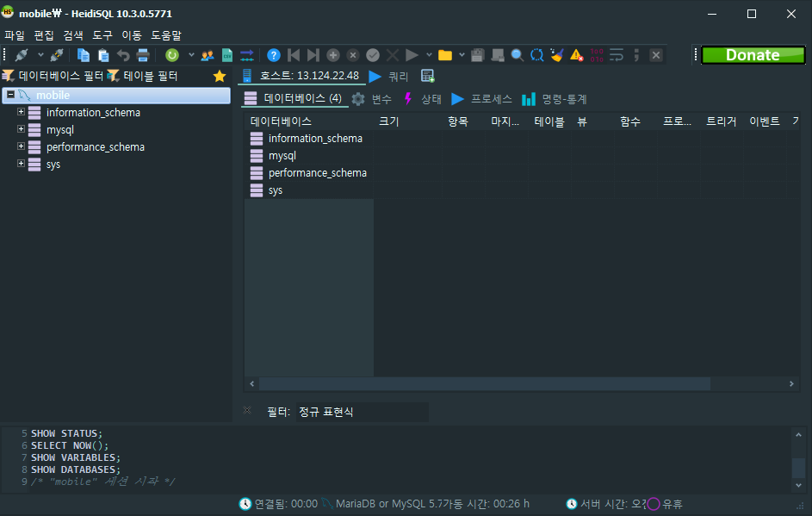The image size is (812, 516).
Task: Click the magnifier search icon in toolbar
Action: point(517,55)
